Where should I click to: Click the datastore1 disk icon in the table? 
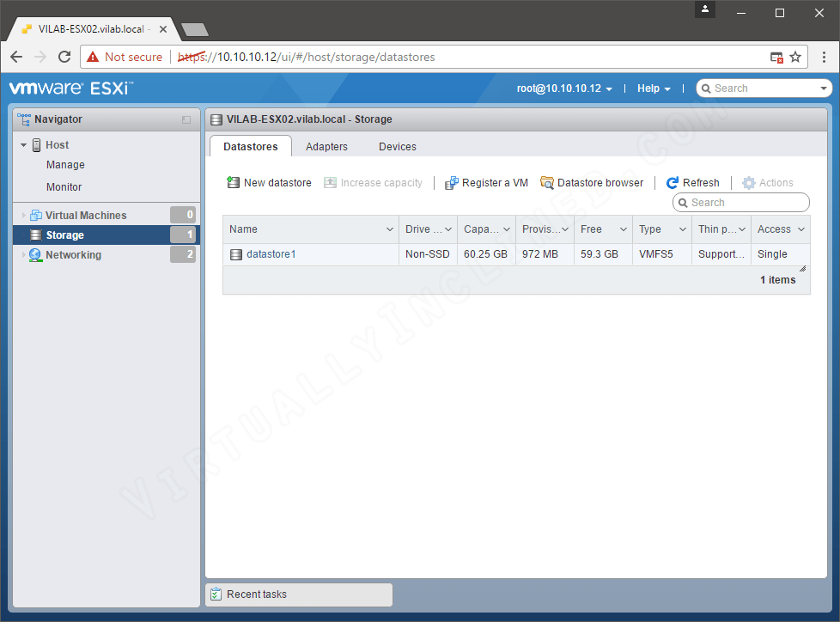click(235, 254)
